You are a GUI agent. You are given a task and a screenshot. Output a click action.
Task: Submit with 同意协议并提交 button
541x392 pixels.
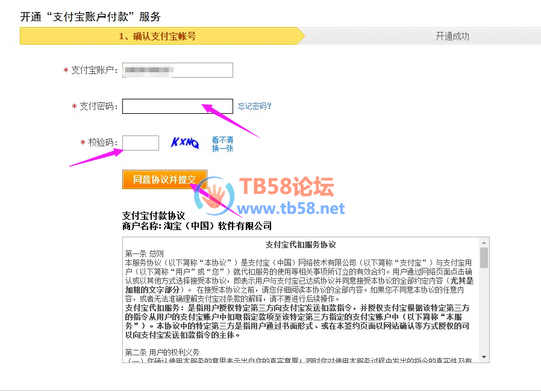point(164,179)
